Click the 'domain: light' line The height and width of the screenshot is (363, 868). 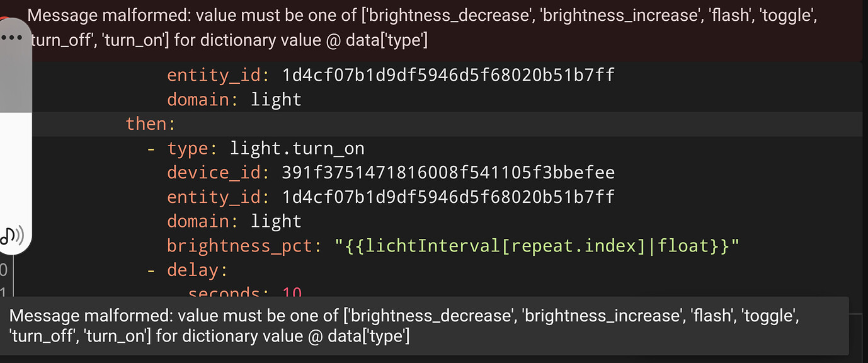click(233, 221)
